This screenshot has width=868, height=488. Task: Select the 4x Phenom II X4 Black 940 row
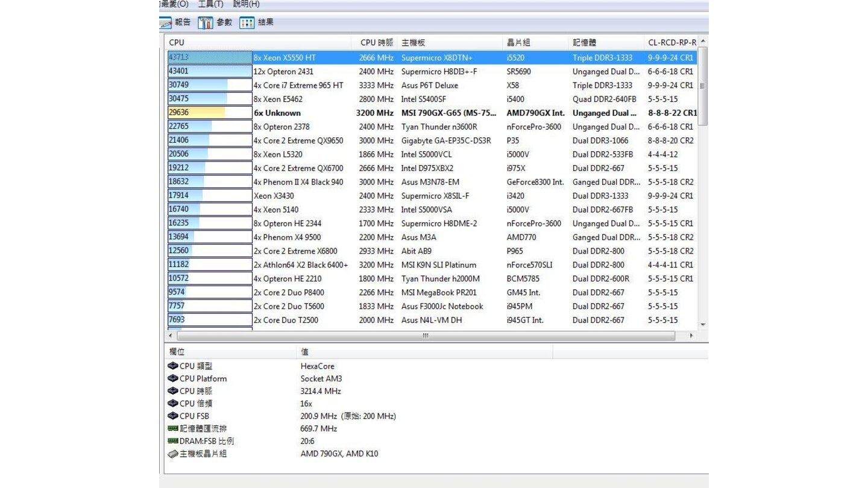pyautogui.click(x=432, y=182)
